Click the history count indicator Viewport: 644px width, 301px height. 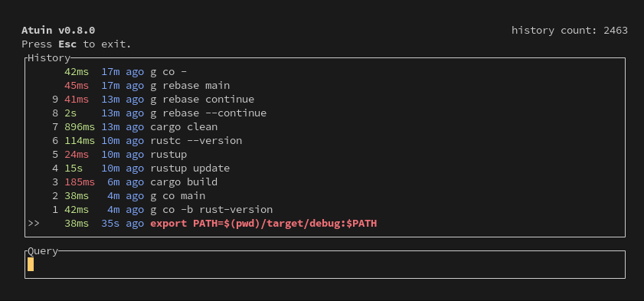pos(569,31)
